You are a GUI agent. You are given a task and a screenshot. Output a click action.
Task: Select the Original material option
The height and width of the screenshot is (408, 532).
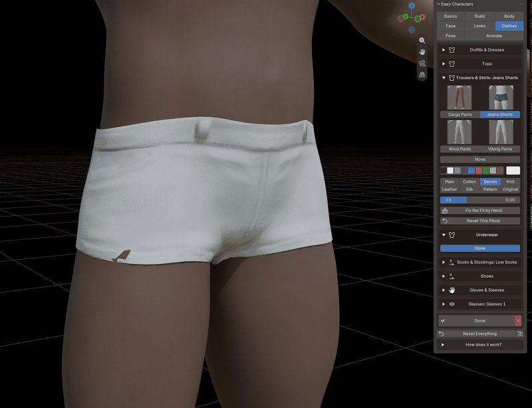[x=510, y=189]
